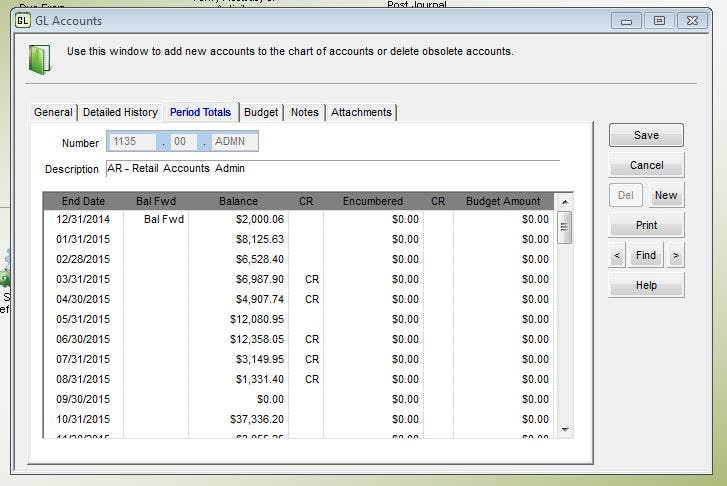The height and width of the screenshot is (486, 727).
Task: Click the CR marker in 06/30/2015 row
Action: (312, 339)
